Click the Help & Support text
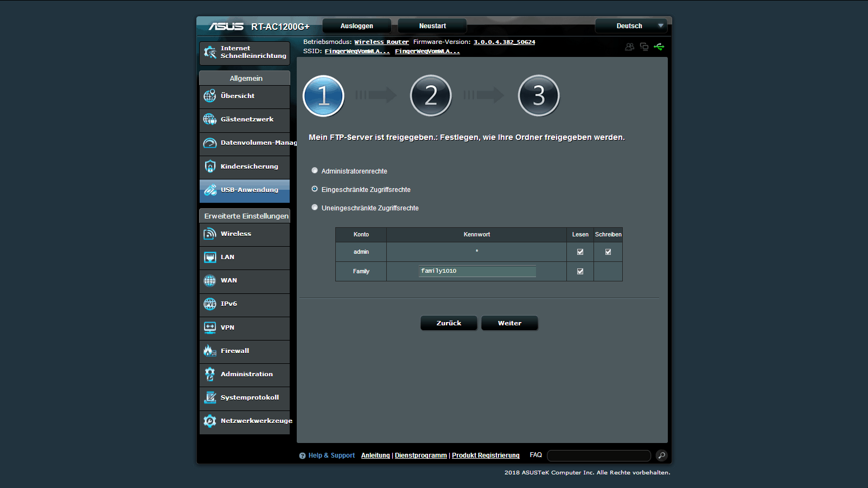Image resolution: width=868 pixels, height=488 pixels. pos(331,455)
